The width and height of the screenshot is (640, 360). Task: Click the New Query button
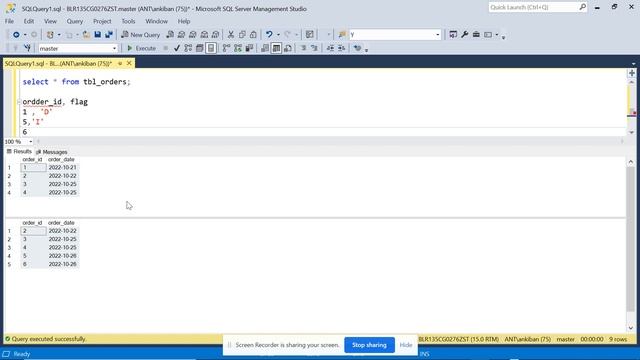coord(141,35)
